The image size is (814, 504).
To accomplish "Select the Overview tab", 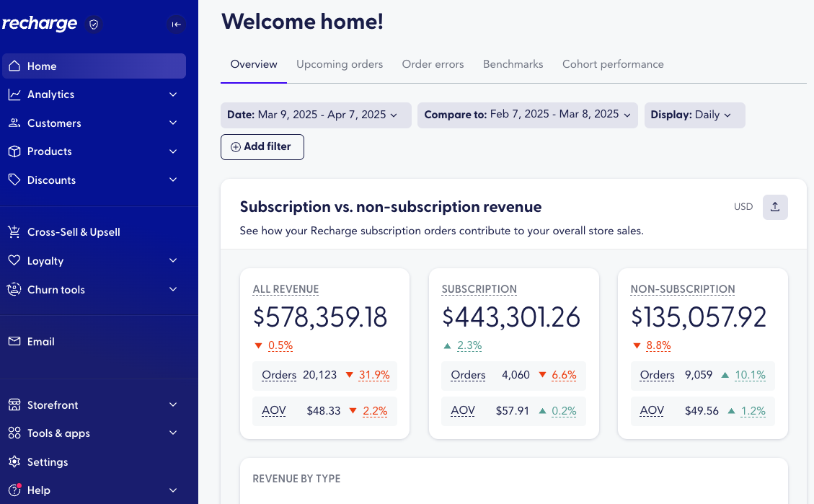I will 254,64.
